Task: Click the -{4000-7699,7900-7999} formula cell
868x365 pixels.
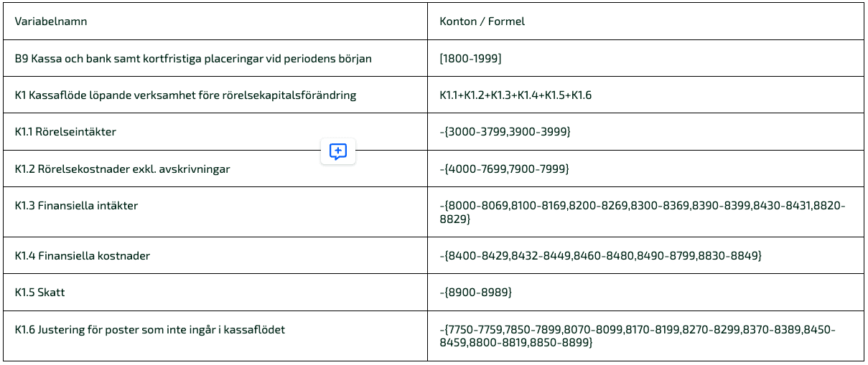Action: 645,169
